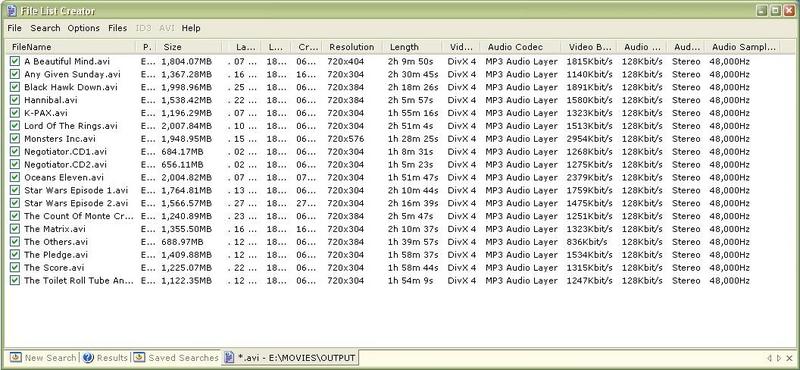The image size is (800, 370).
Task: Toggle Oceans Eleven.avi checkbox
Action: (15, 178)
